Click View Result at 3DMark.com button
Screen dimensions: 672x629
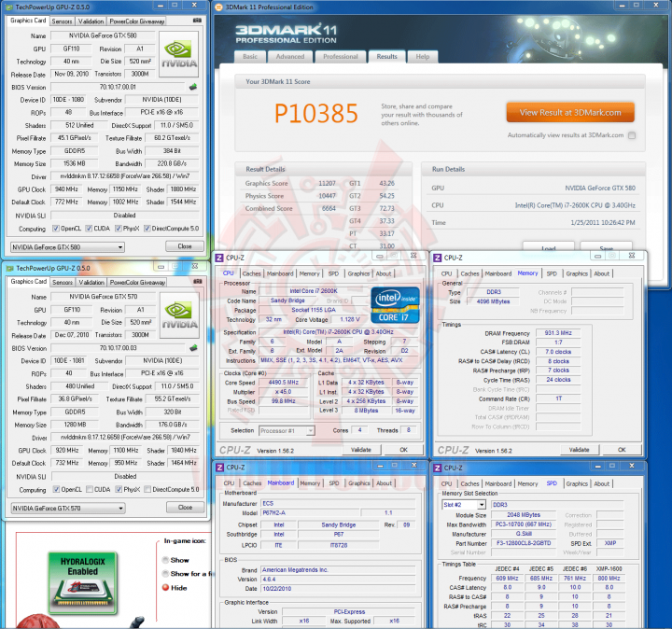coord(570,113)
